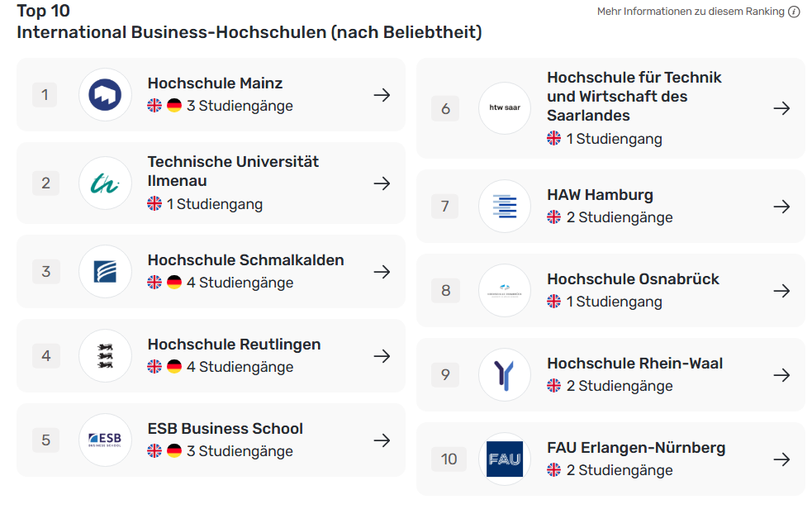Click the TU Ilmenau logo icon
The image size is (812, 509).
point(105,183)
